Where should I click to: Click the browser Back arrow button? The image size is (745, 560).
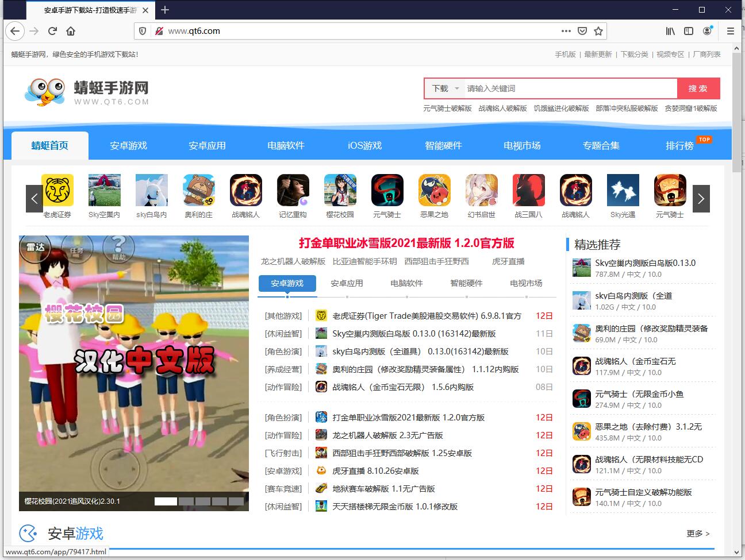coord(15,31)
